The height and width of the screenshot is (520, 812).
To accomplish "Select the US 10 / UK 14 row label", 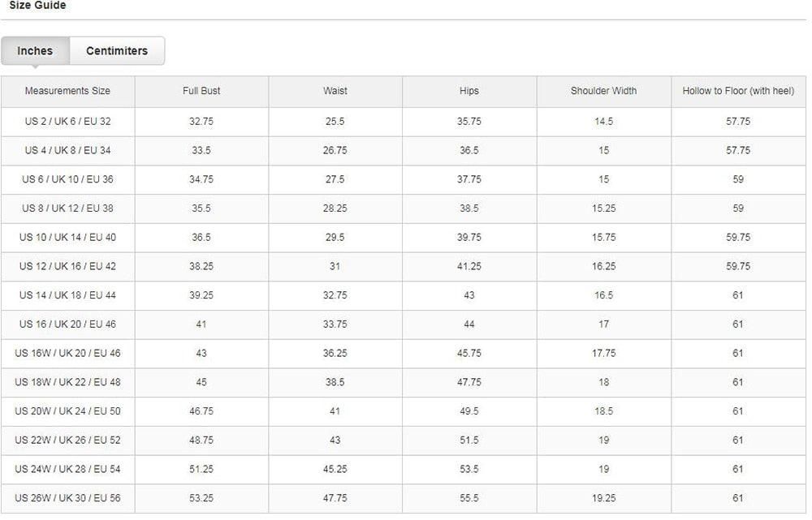I will point(67,238).
